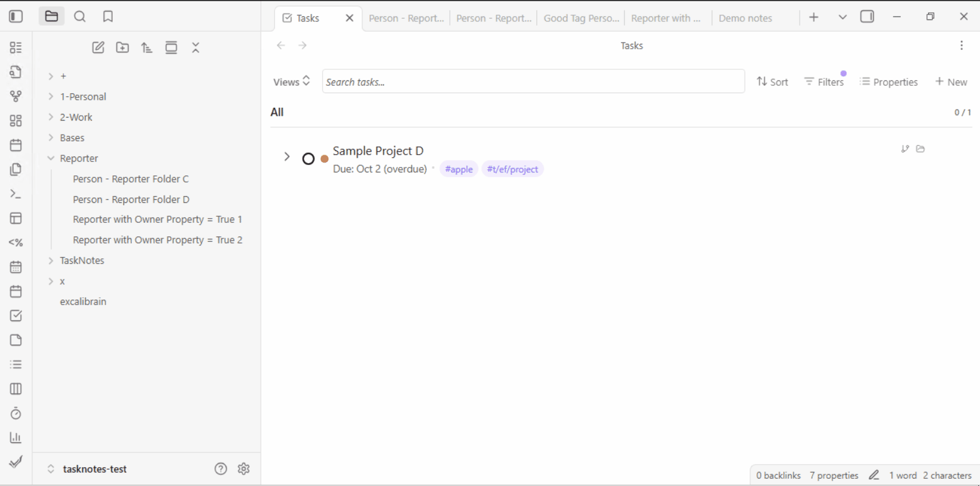Click the new folder icon

click(x=122, y=48)
